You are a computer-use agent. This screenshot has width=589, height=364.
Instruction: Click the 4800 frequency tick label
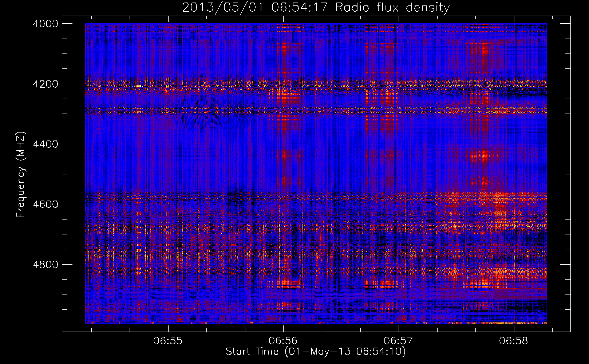46,264
